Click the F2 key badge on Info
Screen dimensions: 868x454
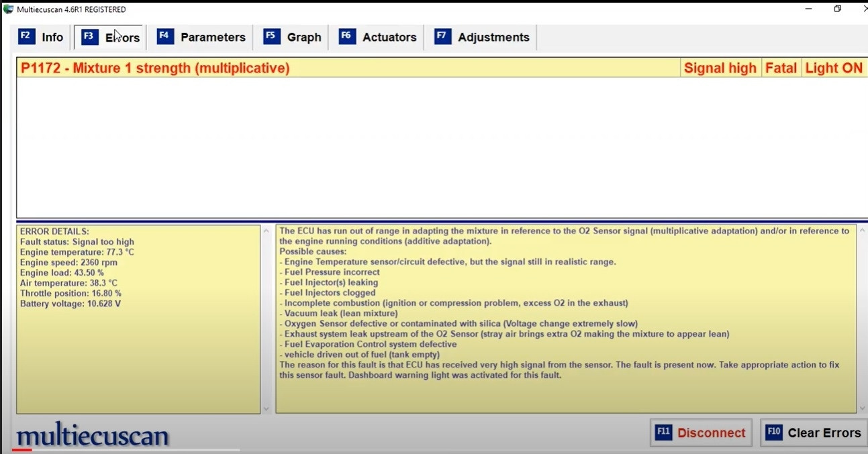pos(26,36)
